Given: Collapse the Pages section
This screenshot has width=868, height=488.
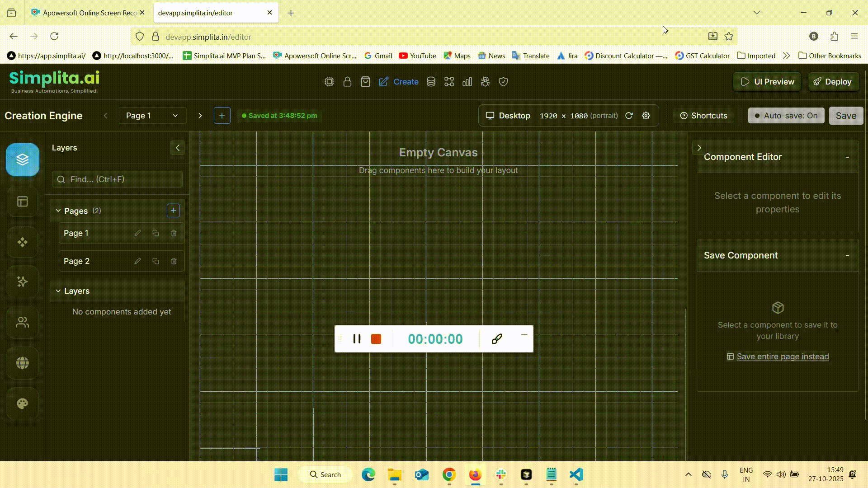Looking at the screenshot, I should 58,210.
